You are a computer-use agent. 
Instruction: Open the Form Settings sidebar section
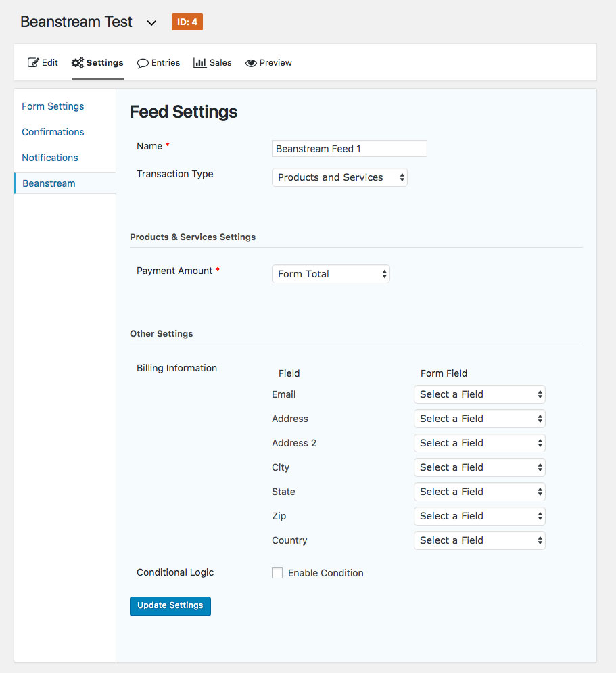(53, 106)
